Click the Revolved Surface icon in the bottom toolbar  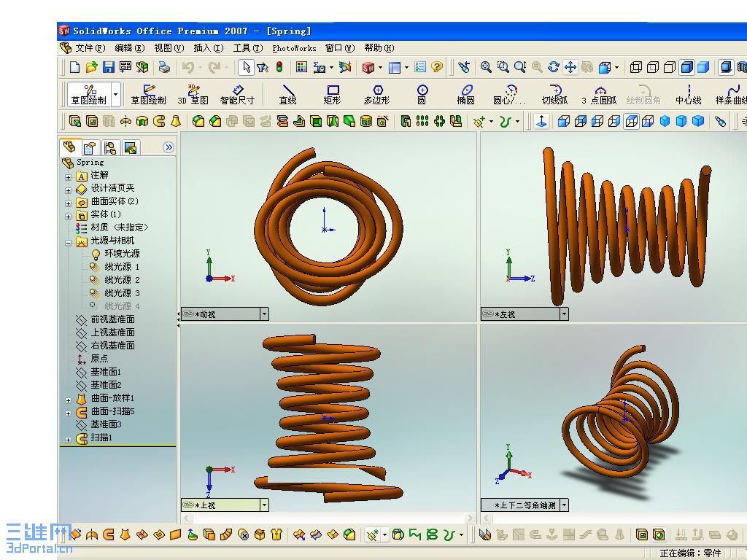coord(92,534)
